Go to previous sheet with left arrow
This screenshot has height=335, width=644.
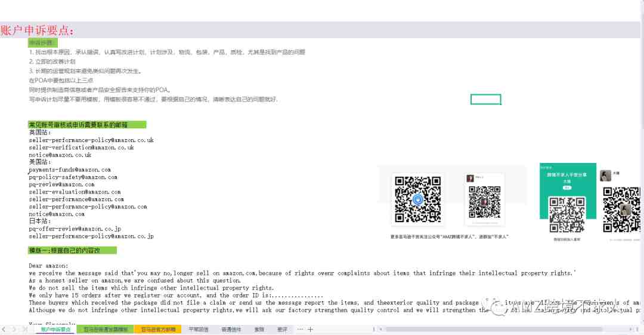[x=4, y=329]
